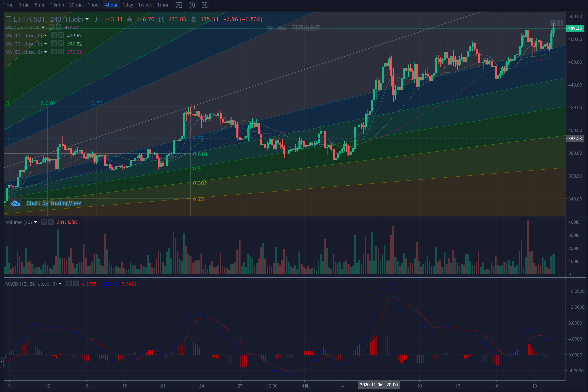Click the fullscreen screenshot icon in toolbar
Screen dimensions: 588x392
point(205,5)
